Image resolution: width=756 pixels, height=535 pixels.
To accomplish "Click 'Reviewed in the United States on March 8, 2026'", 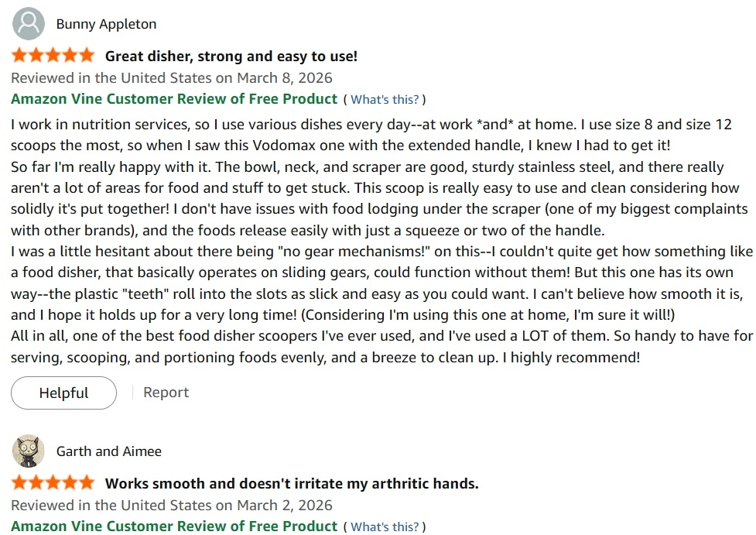I will pyautogui.click(x=172, y=77).
